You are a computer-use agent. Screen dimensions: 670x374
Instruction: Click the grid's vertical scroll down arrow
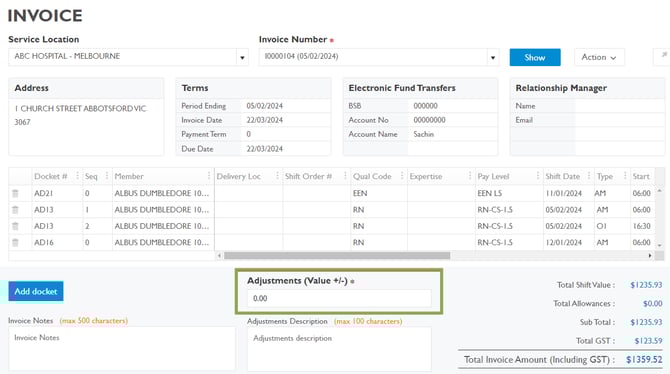pos(659,245)
